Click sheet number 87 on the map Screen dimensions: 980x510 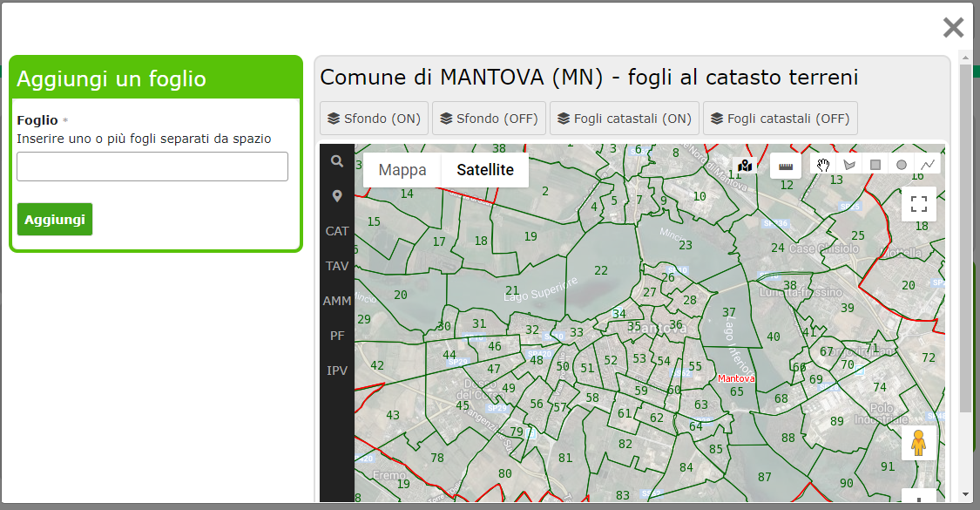(764, 477)
